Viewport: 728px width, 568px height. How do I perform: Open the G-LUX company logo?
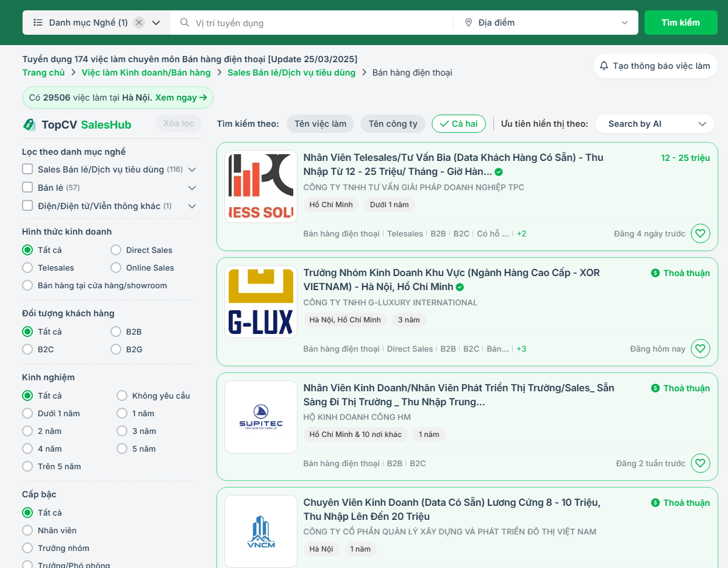[261, 302]
